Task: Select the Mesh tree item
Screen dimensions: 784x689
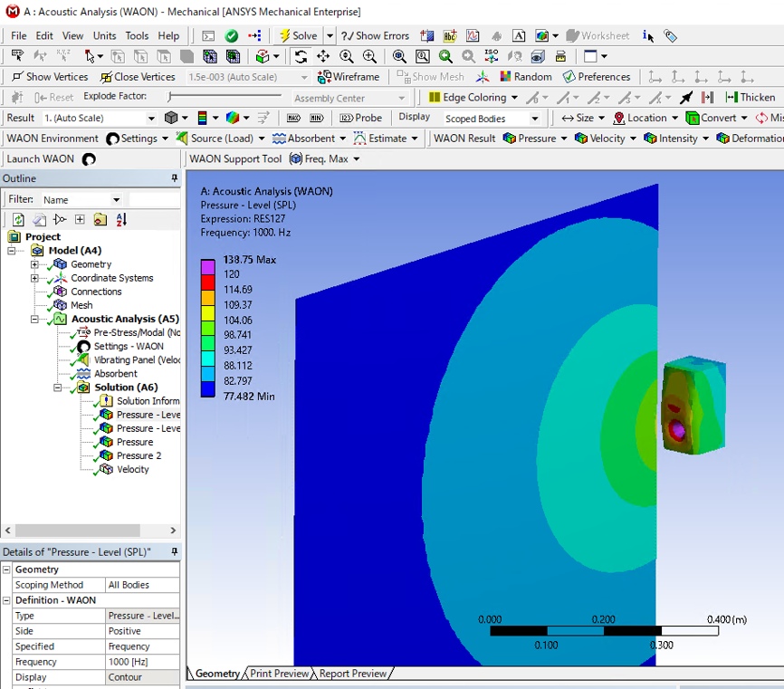Action: (x=81, y=305)
